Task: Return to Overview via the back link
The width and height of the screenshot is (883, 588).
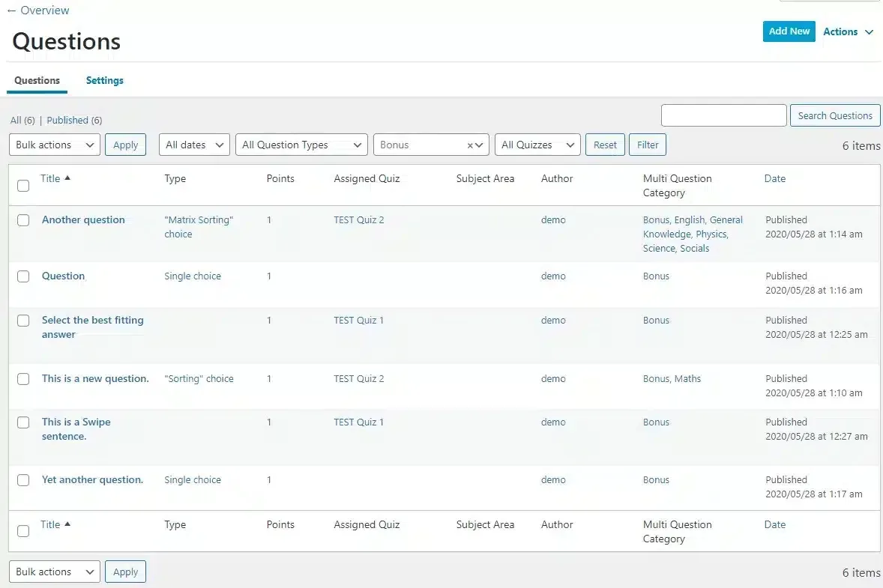Action: (38, 10)
